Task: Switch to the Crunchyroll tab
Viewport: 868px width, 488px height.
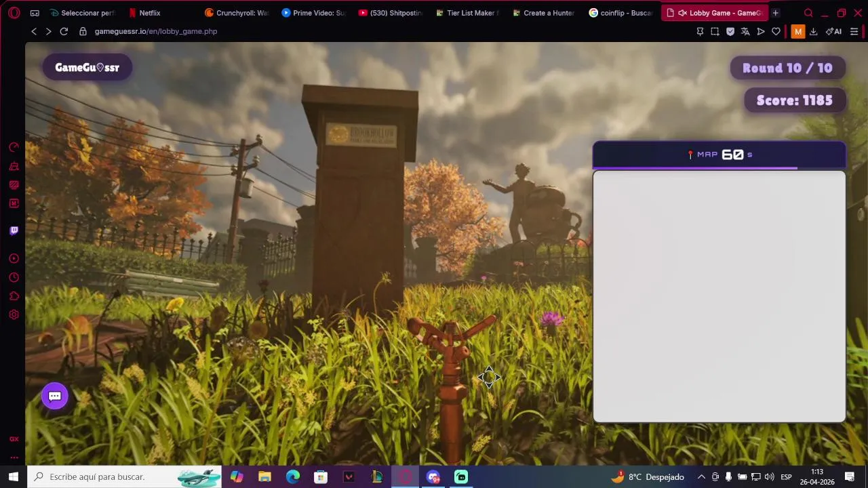Action: (237, 13)
